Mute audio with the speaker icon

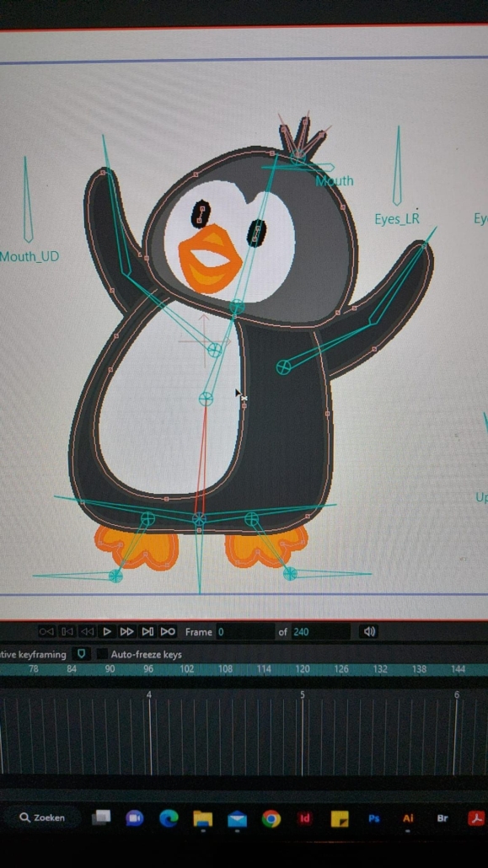[x=369, y=632]
